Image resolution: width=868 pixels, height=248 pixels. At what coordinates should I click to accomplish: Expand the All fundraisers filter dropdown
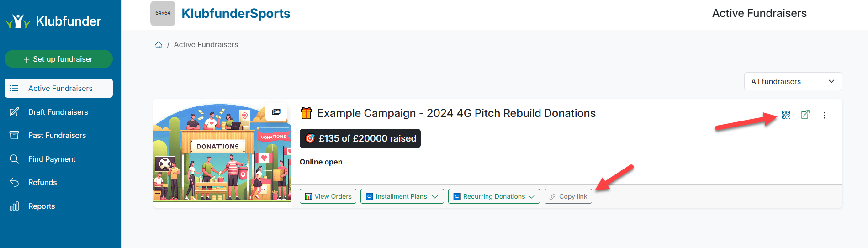(x=793, y=81)
